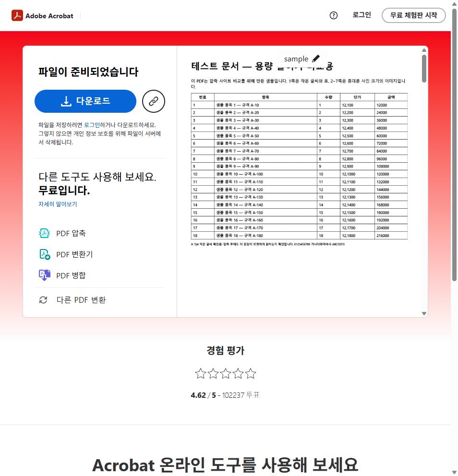
Task: Click the 수량 column header in preview table
Action: pyautogui.click(x=328, y=97)
